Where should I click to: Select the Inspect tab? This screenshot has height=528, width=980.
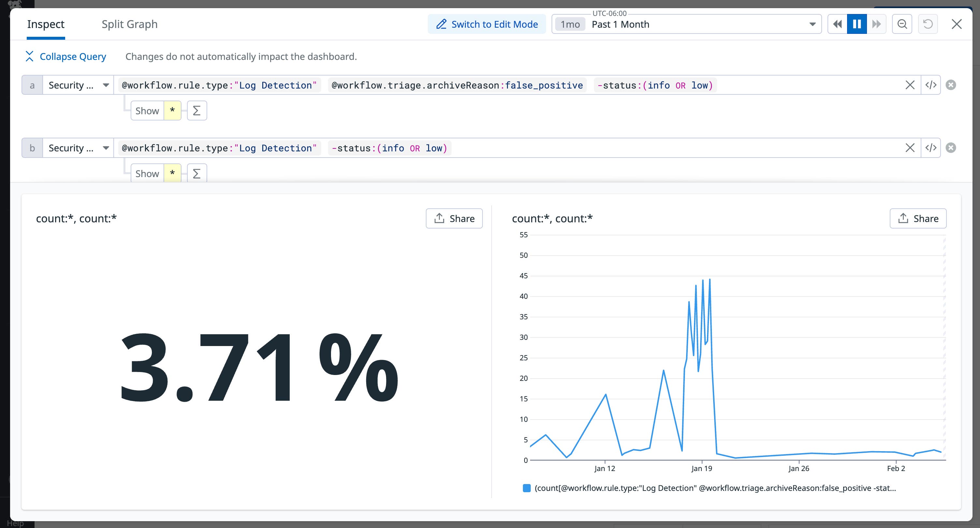[46, 24]
